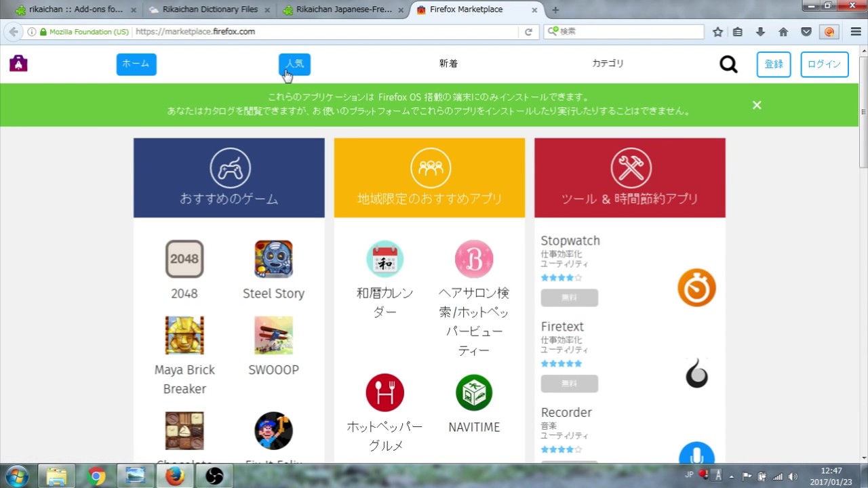This screenshot has width=868, height=488.
Task: Switch to the Rikaichan Dictionary Files tab
Action: click(209, 9)
